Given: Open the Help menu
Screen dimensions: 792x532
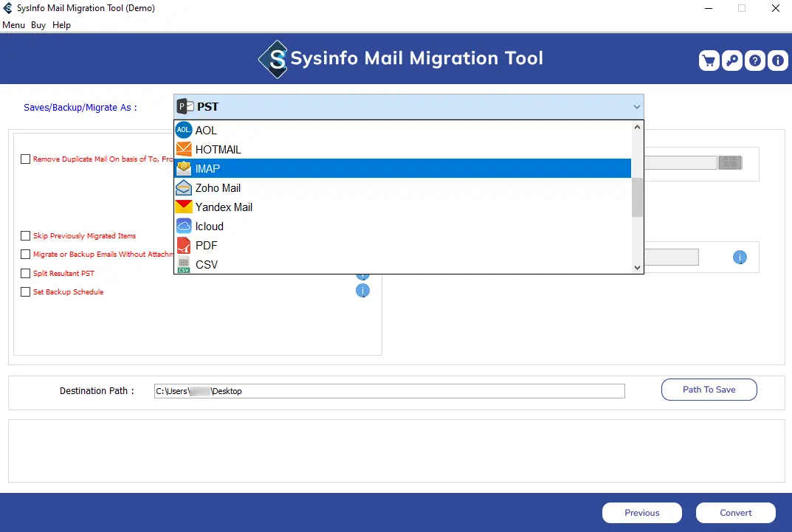Looking at the screenshot, I should pos(61,25).
